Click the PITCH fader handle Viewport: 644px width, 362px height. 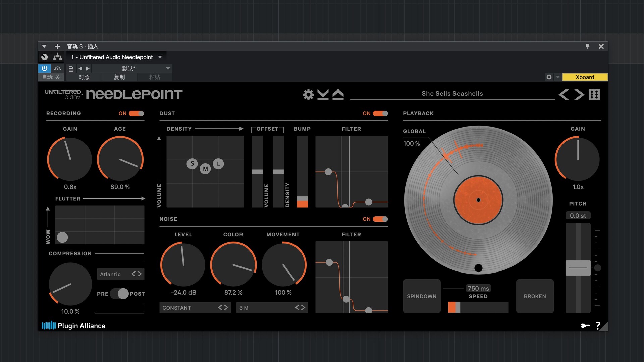tap(578, 268)
